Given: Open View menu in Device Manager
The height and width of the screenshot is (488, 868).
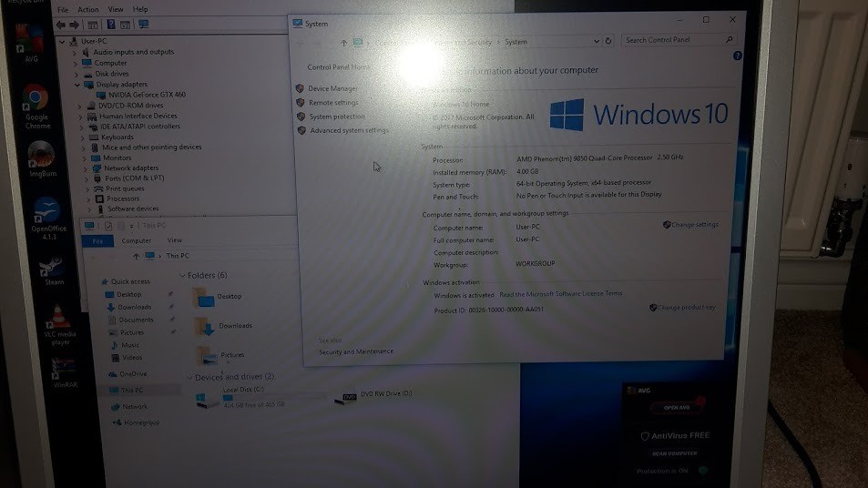Looking at the screenshot, I should point(116,9).
